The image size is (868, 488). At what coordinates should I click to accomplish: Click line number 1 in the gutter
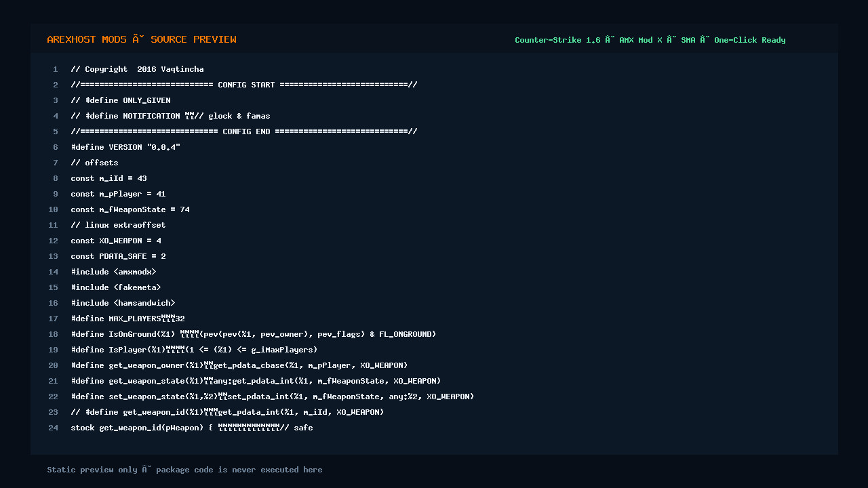[56, 69]
